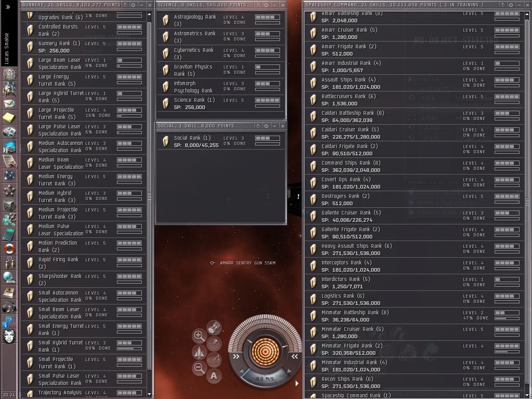Click the Social Rank skill book icon
Screen dimensions: 532x399
click(x=166, y=141)
